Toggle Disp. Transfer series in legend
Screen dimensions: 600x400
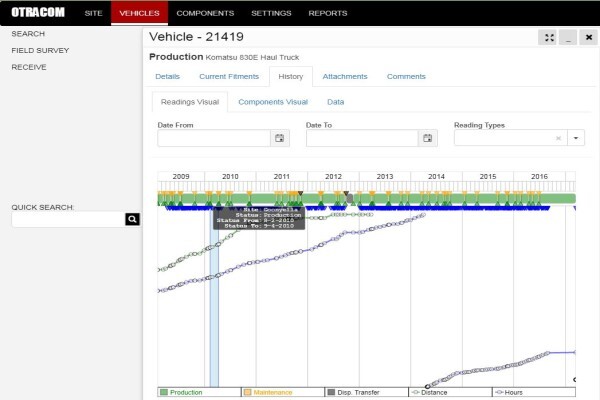367,392
